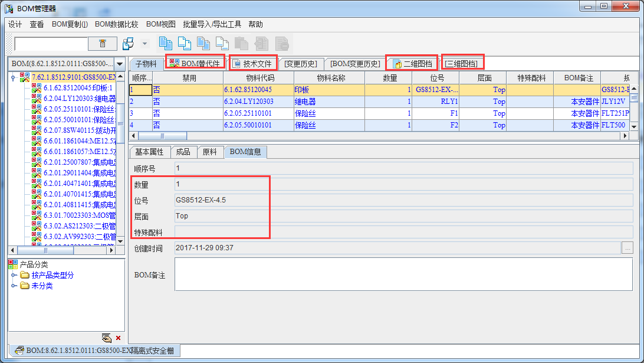The image size is (644, 363).
Task: Click the second blue copy toolbar icon
Action: coord(185,43)
